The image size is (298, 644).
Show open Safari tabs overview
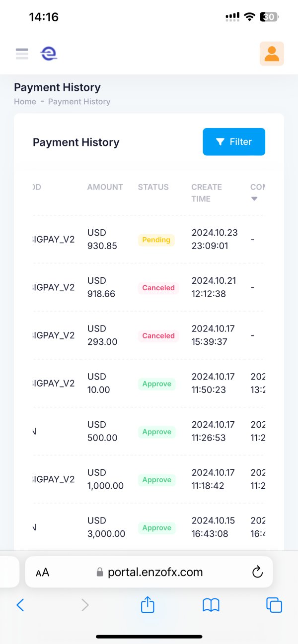[x=274, y=605]
